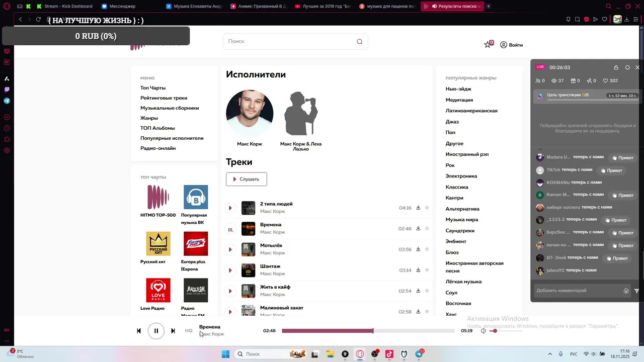Click the track progress bar
Viewport: 644px width, 362px height.
pos(368,331)
